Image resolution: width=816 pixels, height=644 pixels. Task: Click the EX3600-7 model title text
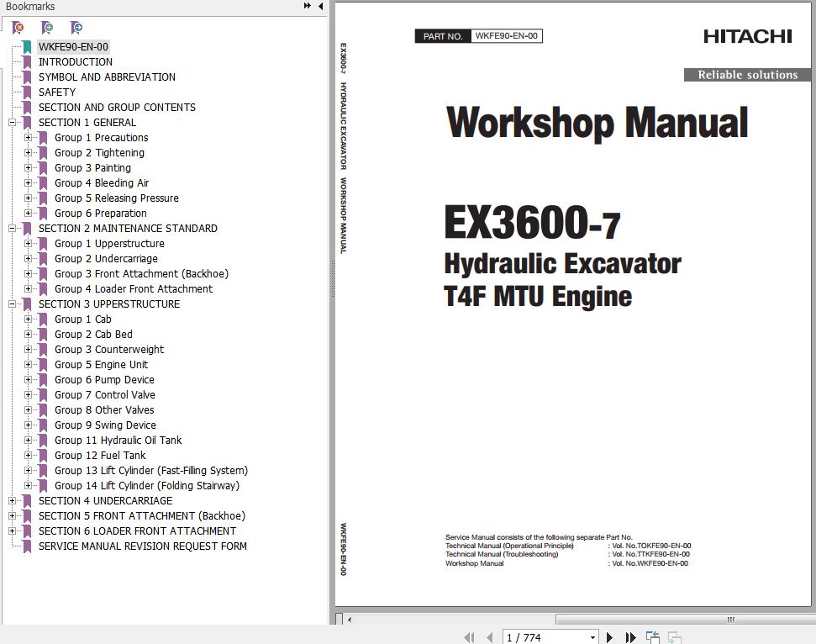pyautogui.click(x=533, y=222)
